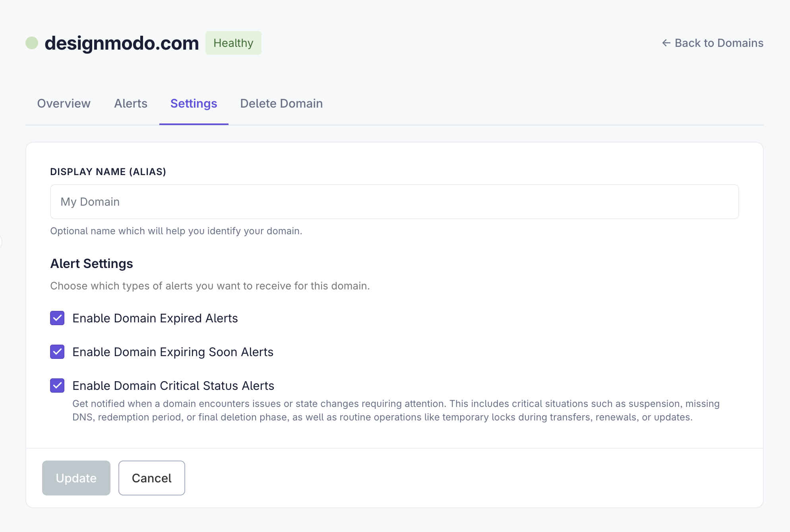Go back via Back to Domains link
790x532 pixels.
[713, 43]
